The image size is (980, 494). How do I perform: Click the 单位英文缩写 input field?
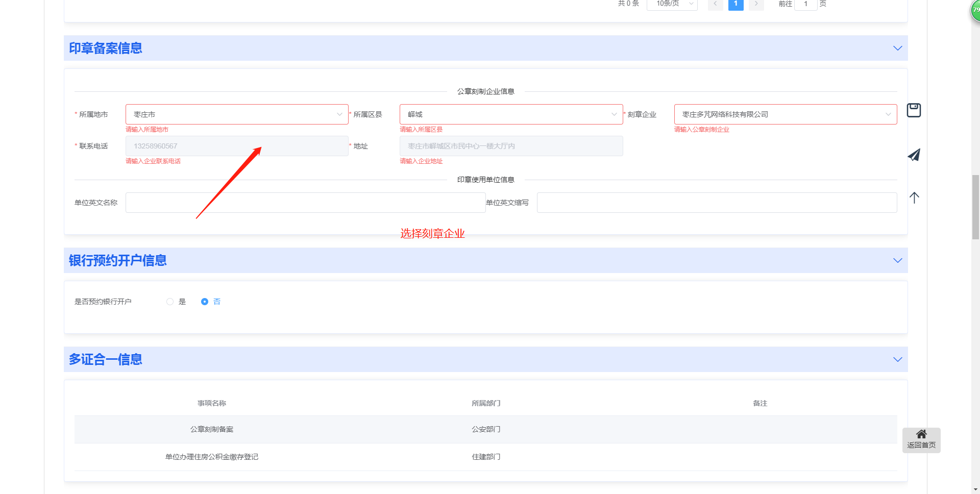point(717,203)
